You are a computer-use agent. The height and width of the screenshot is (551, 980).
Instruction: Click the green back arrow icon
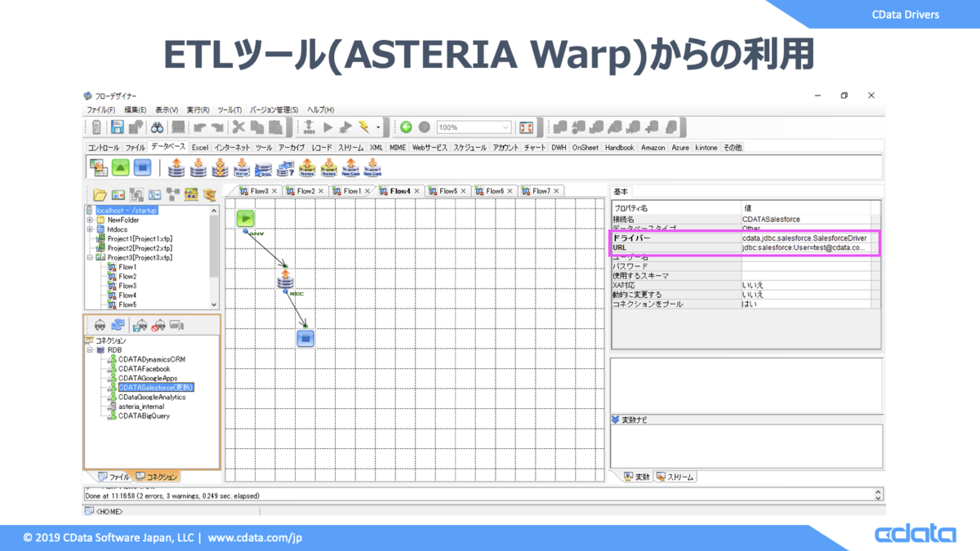click(406, 127)
